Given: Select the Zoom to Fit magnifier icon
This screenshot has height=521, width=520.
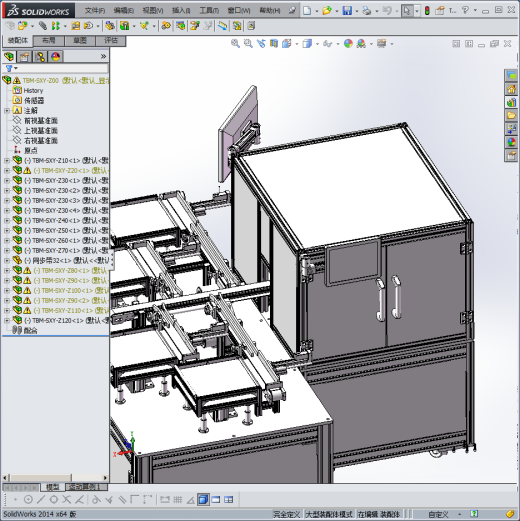Looking at the screenshot, I should click(235, 44).
